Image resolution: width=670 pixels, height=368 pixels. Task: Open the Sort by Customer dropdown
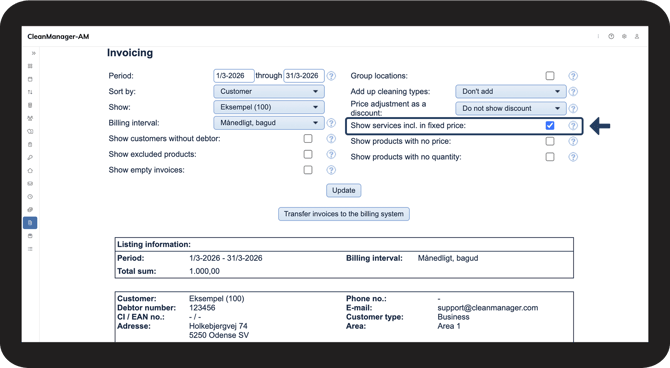pos(269,91)
